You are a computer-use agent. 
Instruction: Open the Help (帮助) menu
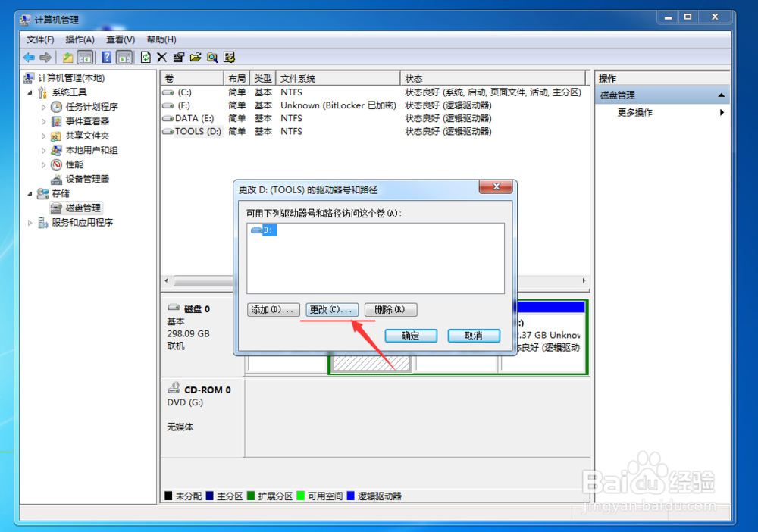161,39
